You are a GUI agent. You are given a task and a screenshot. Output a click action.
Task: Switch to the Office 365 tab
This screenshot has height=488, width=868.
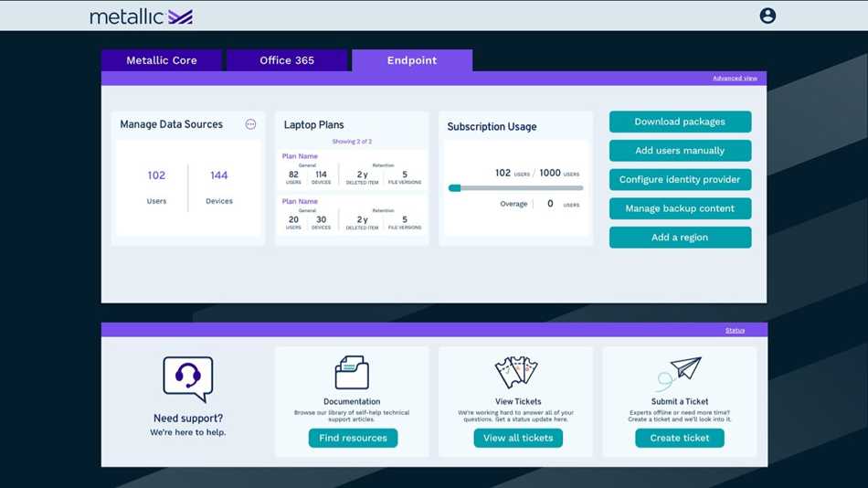(287, 60)
